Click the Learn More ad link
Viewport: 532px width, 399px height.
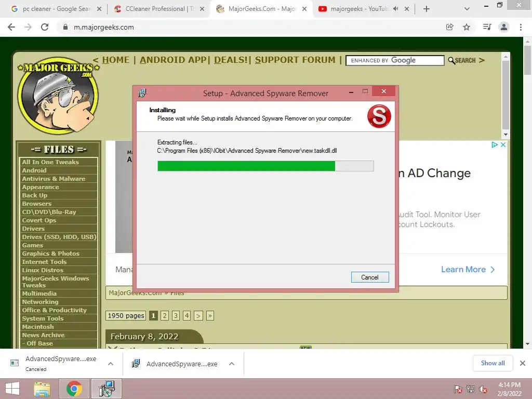point(468,270)
